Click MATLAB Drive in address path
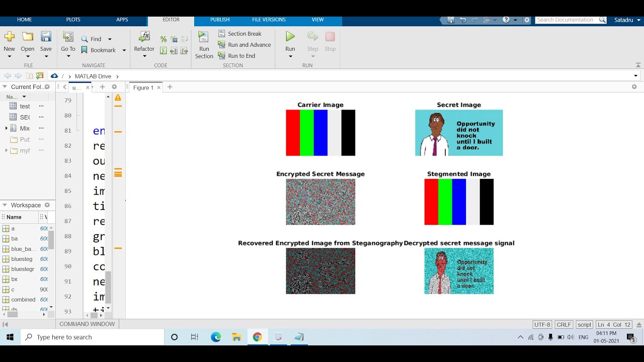 point(93,76)
